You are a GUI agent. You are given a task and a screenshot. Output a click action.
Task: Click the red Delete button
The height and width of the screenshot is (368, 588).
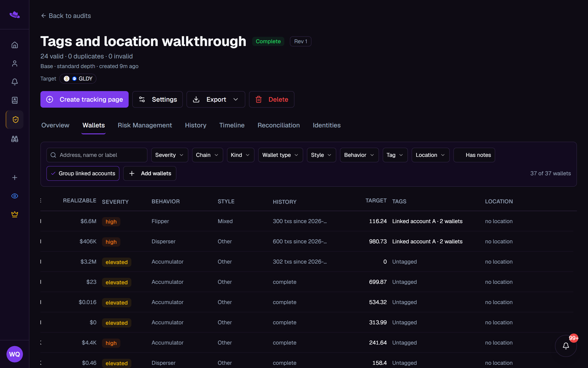coord(272,99)
